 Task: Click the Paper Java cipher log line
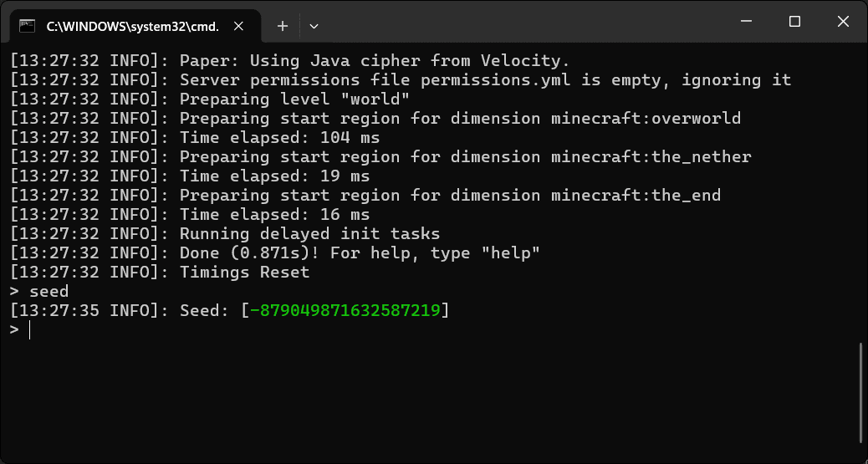coord(290,60)
